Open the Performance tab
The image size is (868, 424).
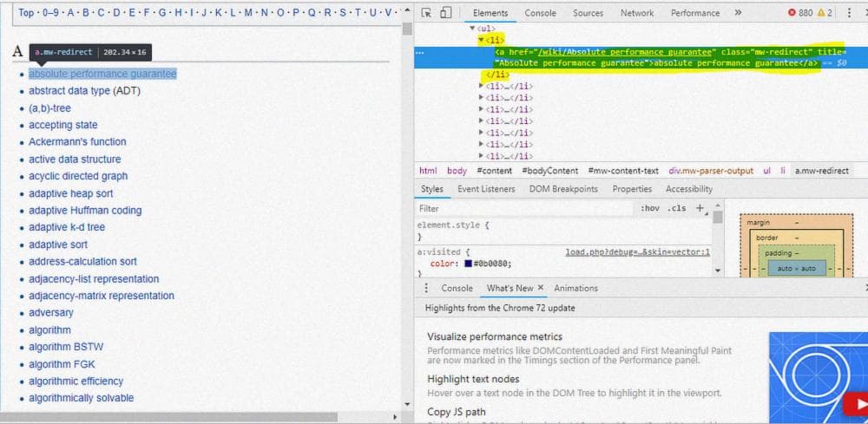point(695,13)
